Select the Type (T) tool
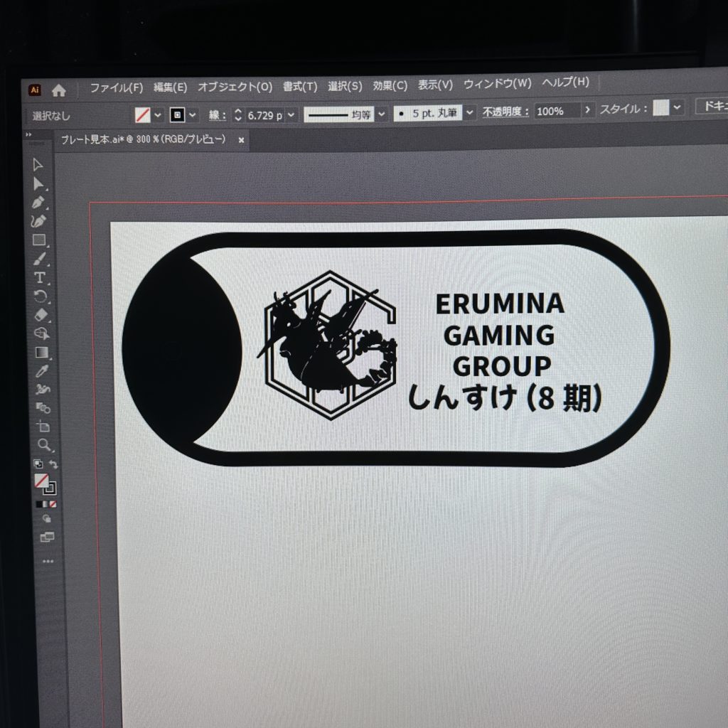 (x=40, y=277)
